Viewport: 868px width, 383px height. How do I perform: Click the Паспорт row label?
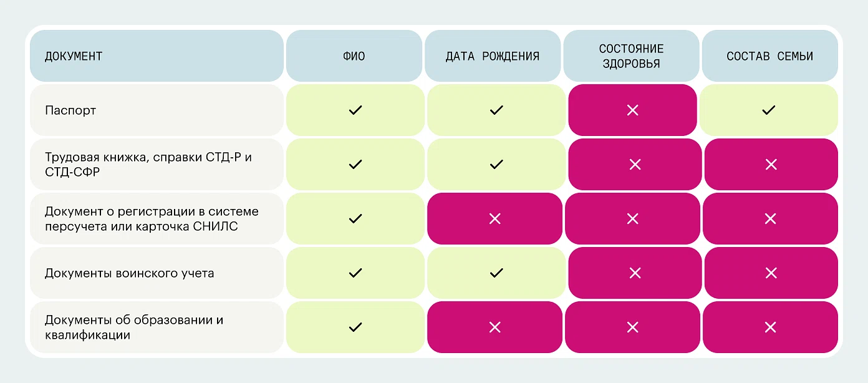(x=70, y=110)
